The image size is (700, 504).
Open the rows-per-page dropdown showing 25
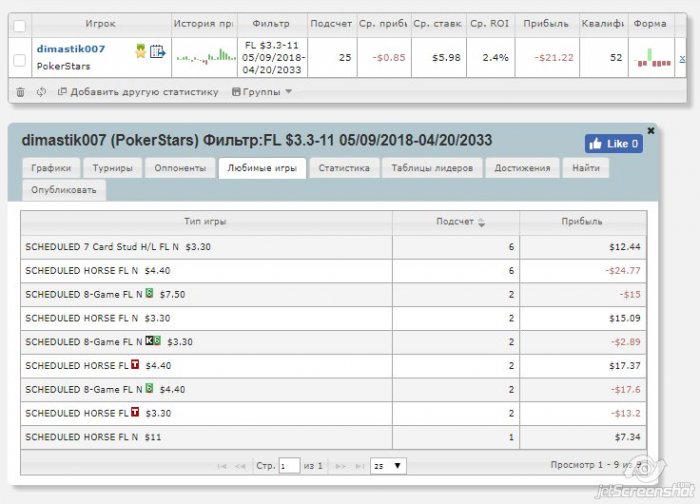388,466
